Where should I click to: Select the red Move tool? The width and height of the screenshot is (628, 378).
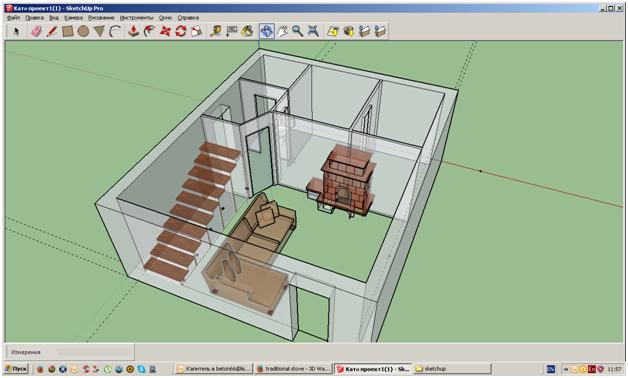(x=165, y=31)
